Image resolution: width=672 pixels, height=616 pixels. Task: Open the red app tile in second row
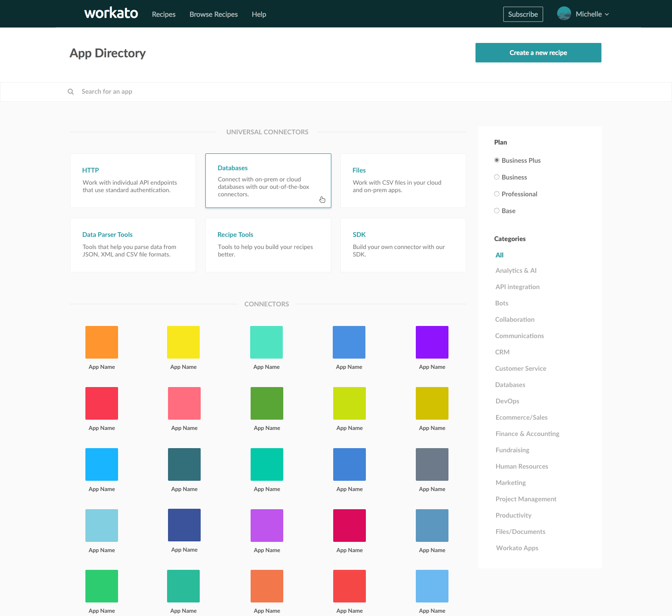102,403
